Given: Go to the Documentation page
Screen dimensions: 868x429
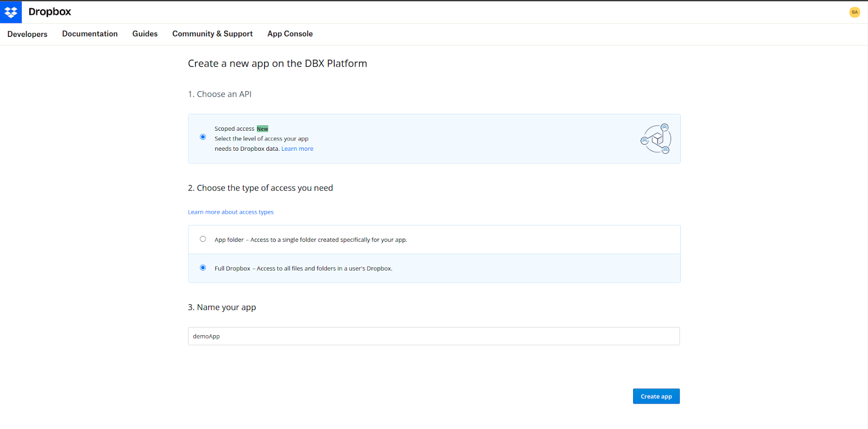Looking at the screenshot, I should [x=90, y=34].
